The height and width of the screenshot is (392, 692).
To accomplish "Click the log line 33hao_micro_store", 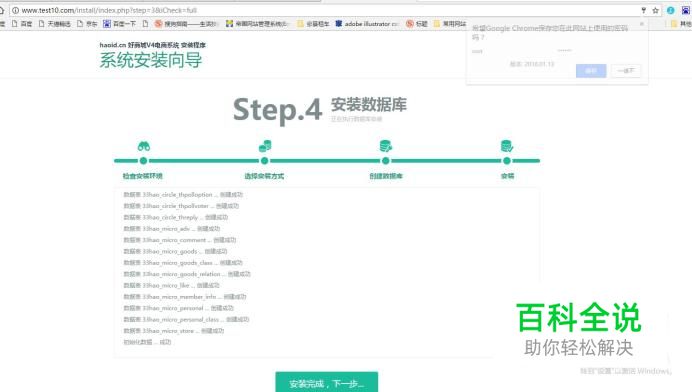I will (x=174, y=331).
